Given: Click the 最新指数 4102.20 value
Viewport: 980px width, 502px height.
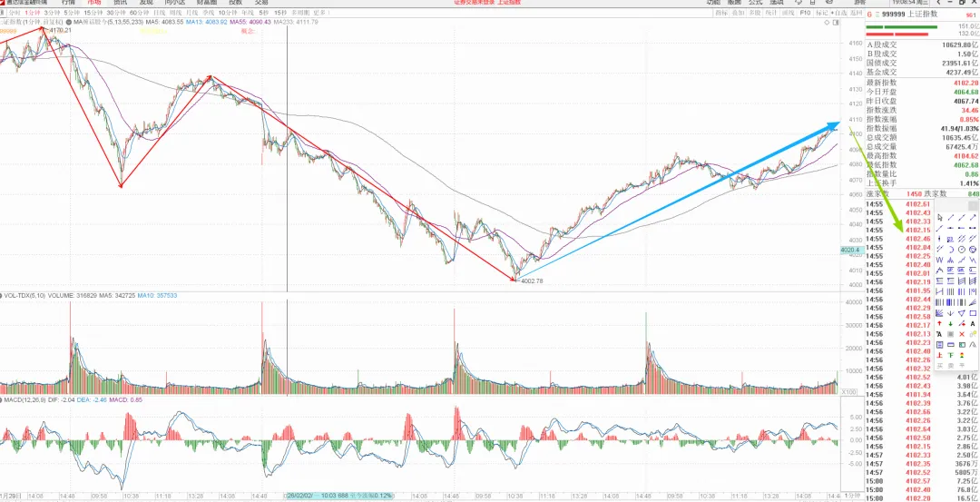Looking at the screenshot, I should coord(966,82).
